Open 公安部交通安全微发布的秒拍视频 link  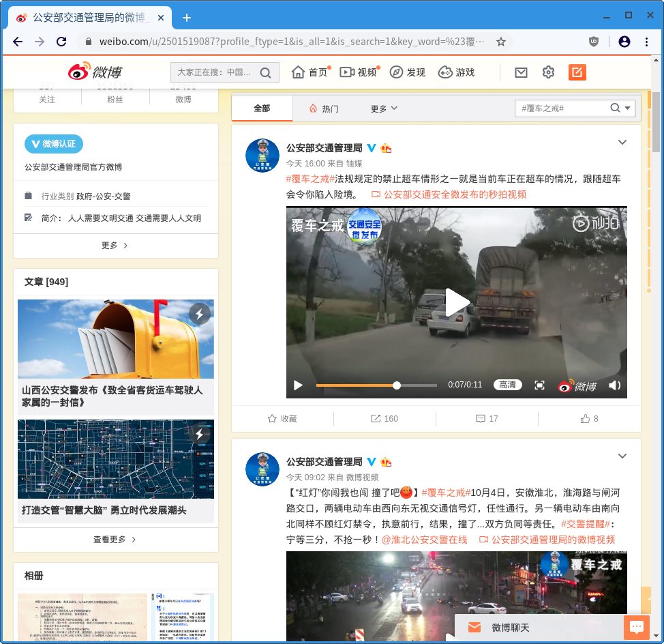point(449,194)
